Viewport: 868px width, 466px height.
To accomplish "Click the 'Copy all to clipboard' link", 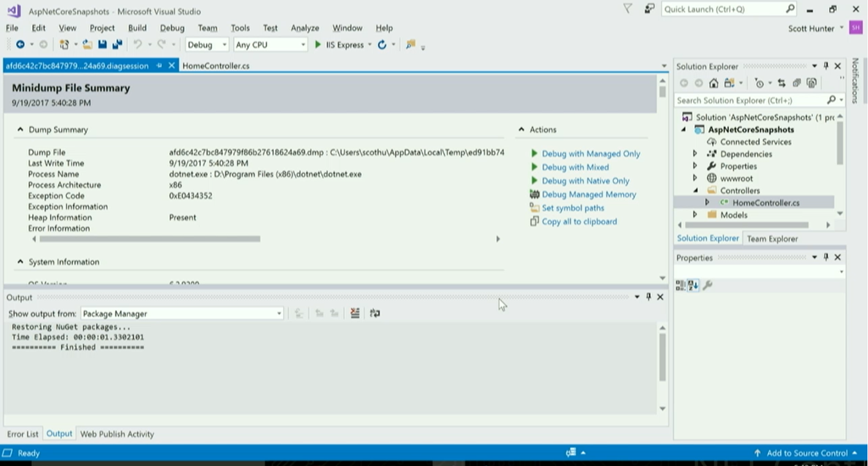I will pos(579,222).
